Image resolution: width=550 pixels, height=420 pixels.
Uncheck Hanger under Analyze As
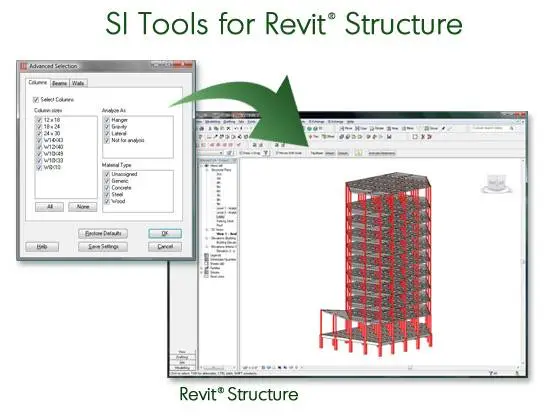tap(107, 120)
